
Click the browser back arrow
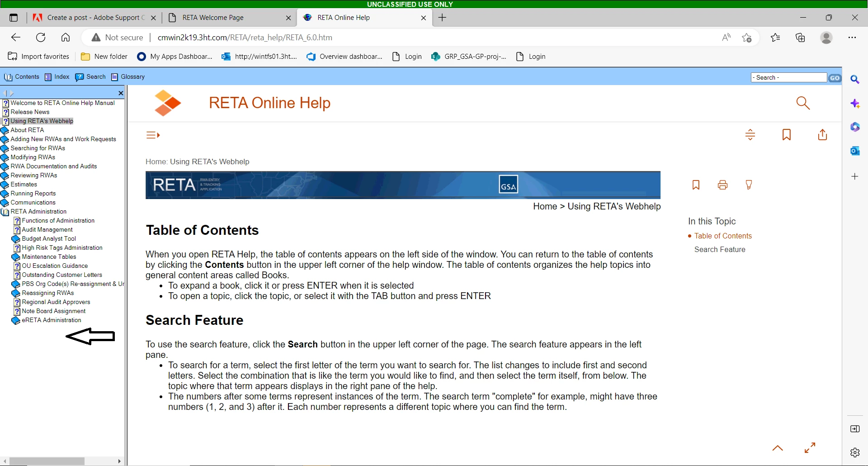point(16,38)
